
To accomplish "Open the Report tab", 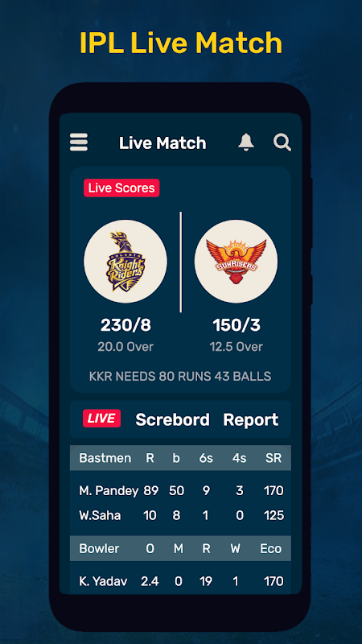I will (x=251, y=420).
